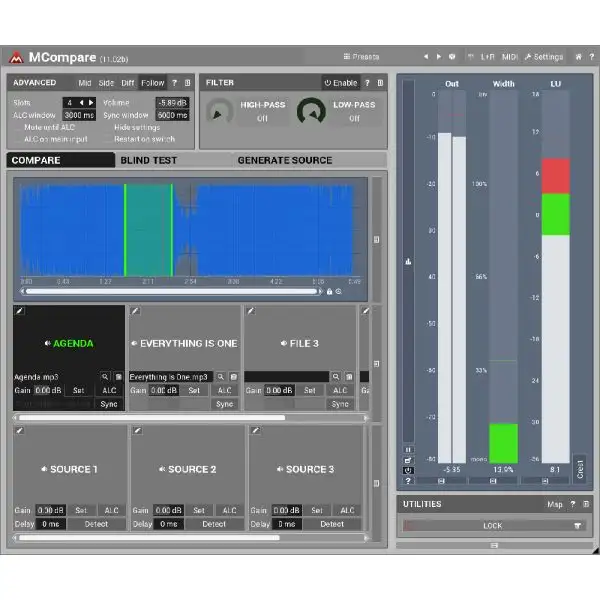This screenshot has width=600, height=600.
Task: Click the Everything Is One Sync button
Action: coord(224,404)
